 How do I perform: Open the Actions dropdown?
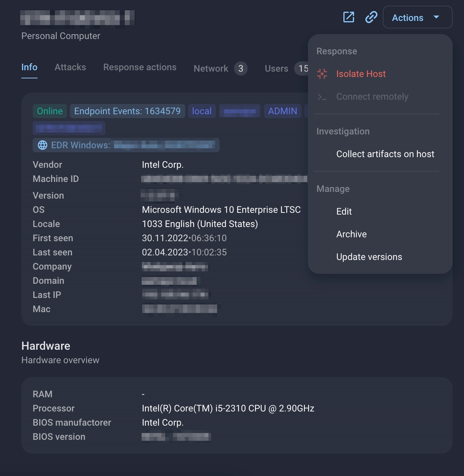[x=418, y=17]
